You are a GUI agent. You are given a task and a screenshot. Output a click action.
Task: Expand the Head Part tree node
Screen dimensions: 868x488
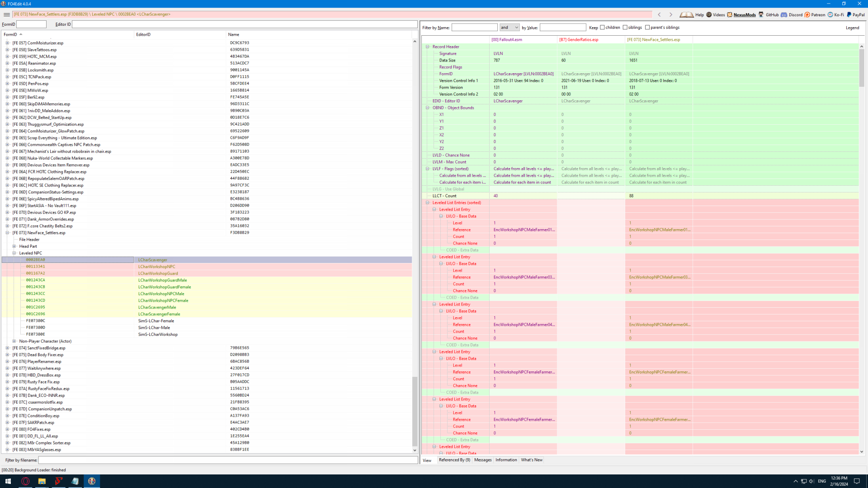pos(14,246)
